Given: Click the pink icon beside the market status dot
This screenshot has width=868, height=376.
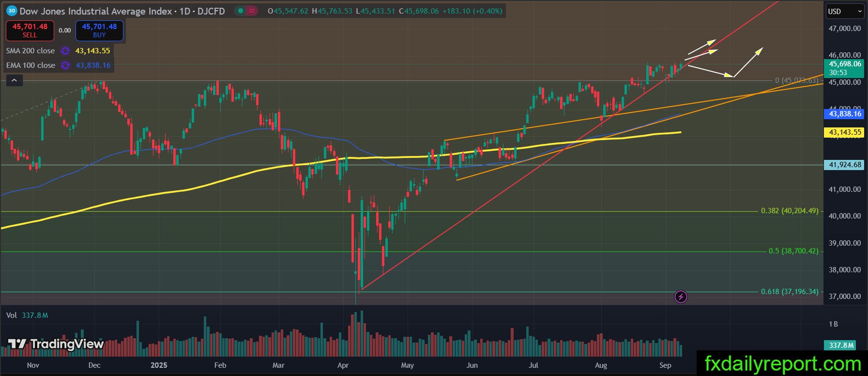Looking at the screenshot, I should pos(252,11).
